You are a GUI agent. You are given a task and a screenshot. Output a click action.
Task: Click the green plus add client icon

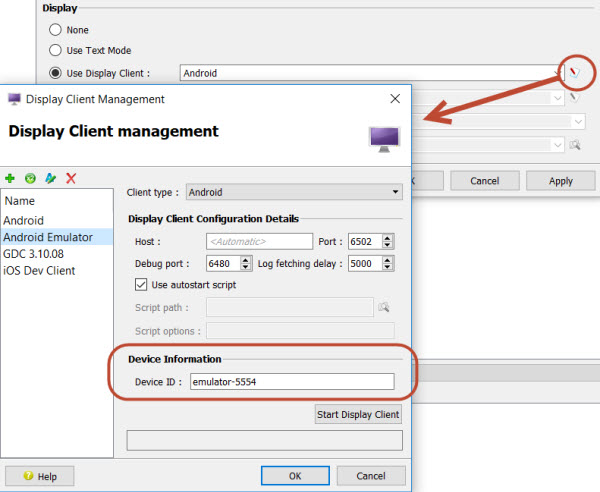[x=10, y=178]
